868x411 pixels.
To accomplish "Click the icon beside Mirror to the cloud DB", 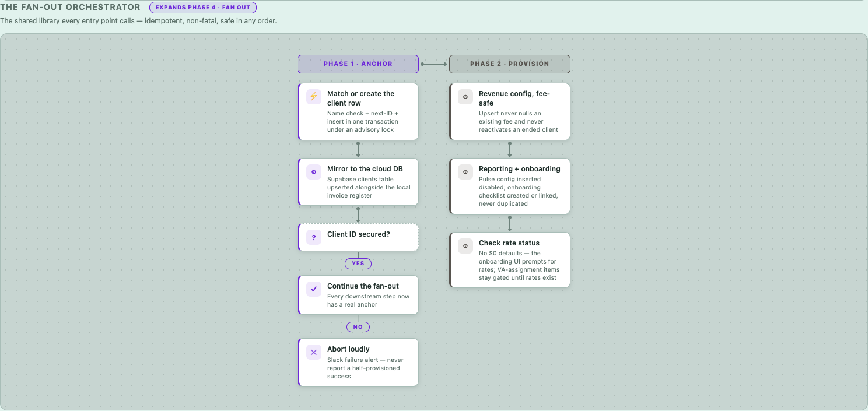I will click(x=314, y=172).
